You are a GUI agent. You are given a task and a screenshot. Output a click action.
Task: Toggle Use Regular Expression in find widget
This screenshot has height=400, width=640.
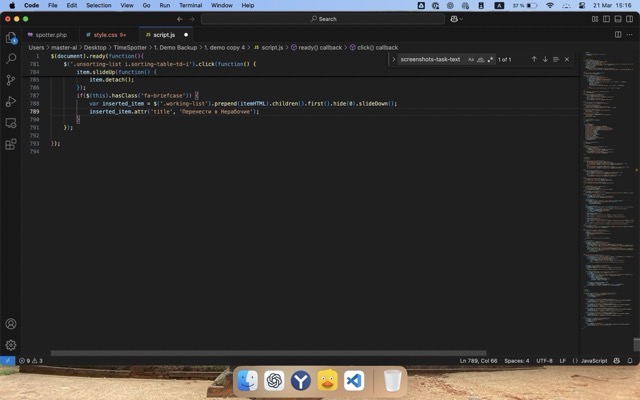click(x=490, y=59)
